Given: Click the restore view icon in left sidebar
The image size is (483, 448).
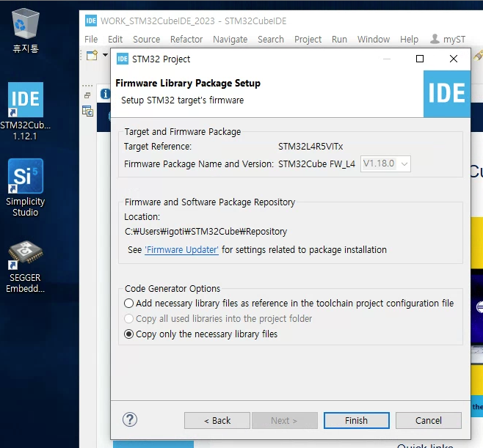Looking at the screenshot, I should tap(87, 96).
